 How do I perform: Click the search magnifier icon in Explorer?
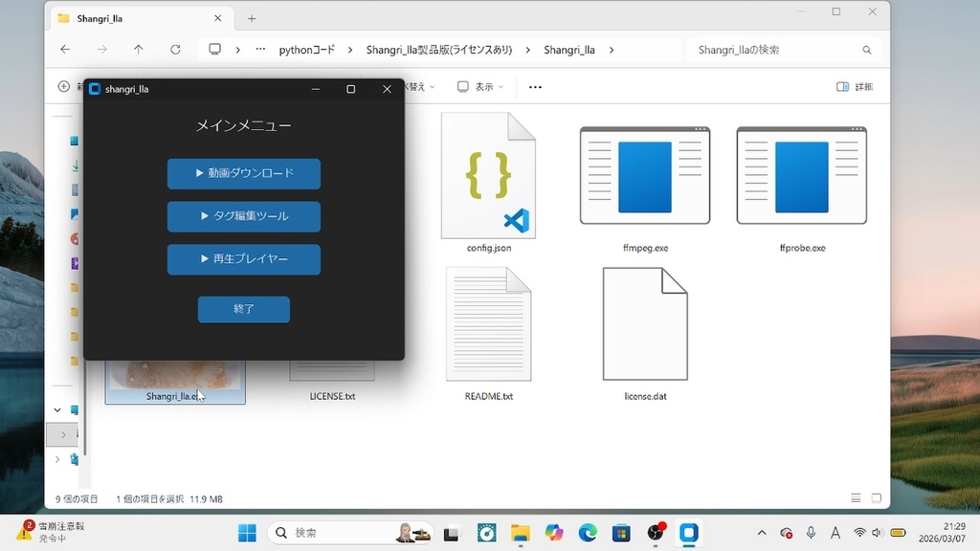(867, 50)
